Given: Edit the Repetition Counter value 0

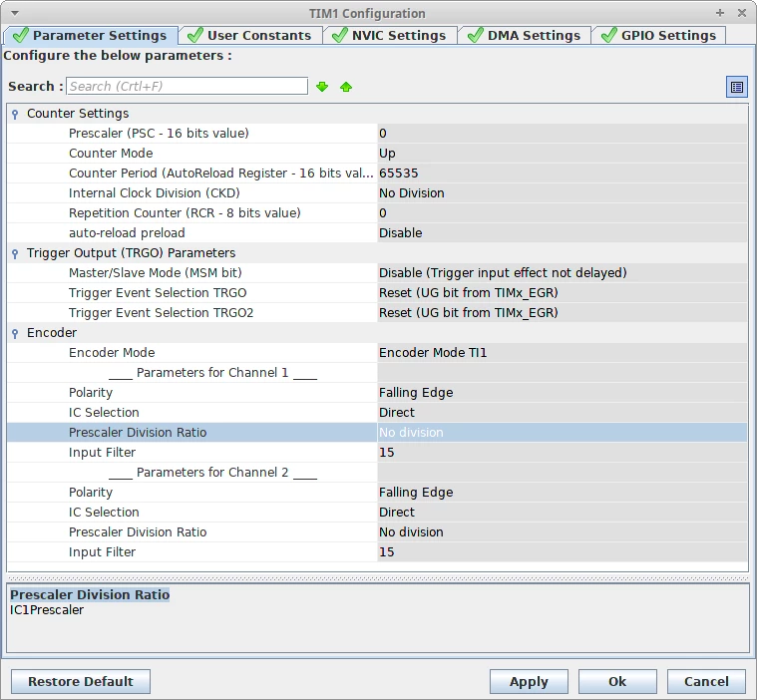Looking at the screenshot, I should [x=563, y=213].
